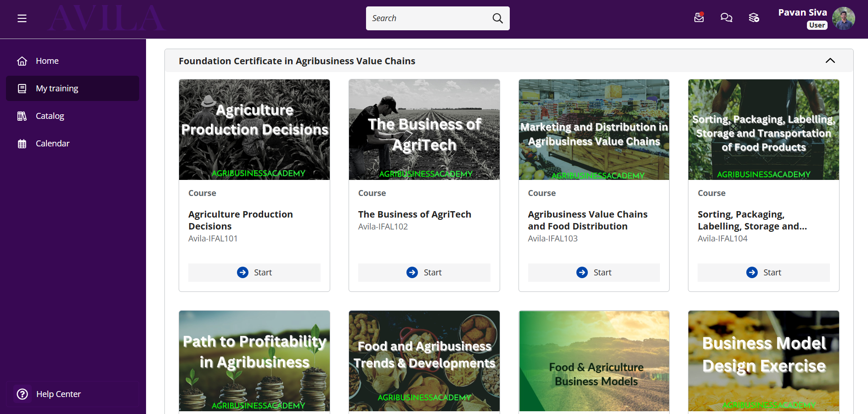Click Sorting, Packaging, Labelling, Storage title
This screenshot has width=868, height=414.
coord(752,220)
